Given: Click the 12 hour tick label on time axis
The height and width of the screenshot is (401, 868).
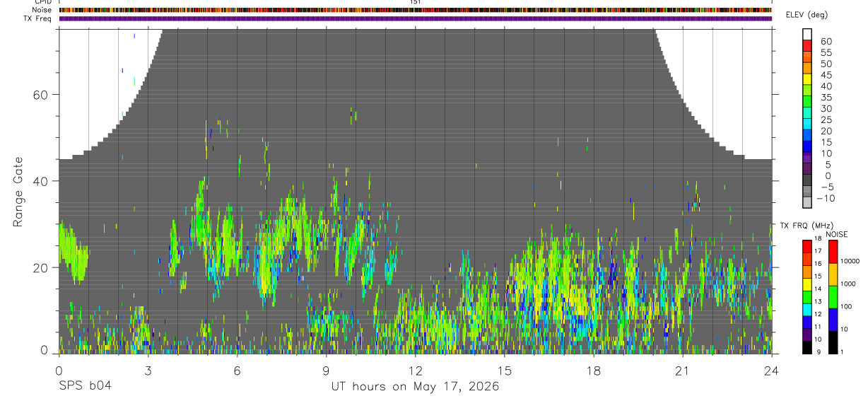Looking at the screenshot, I should click(415, 370).
